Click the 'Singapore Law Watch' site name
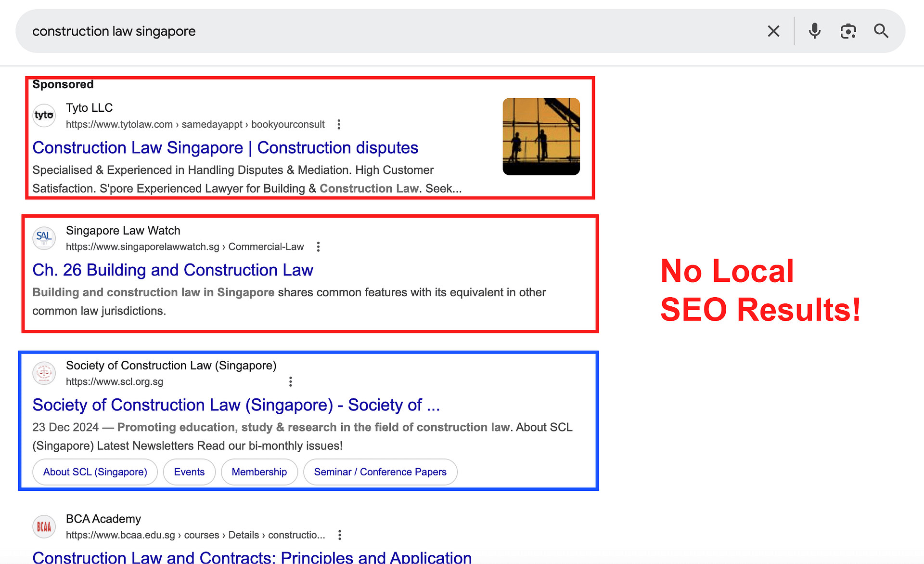The width and height of the screenshot is (924, 564). pos(123,230)
